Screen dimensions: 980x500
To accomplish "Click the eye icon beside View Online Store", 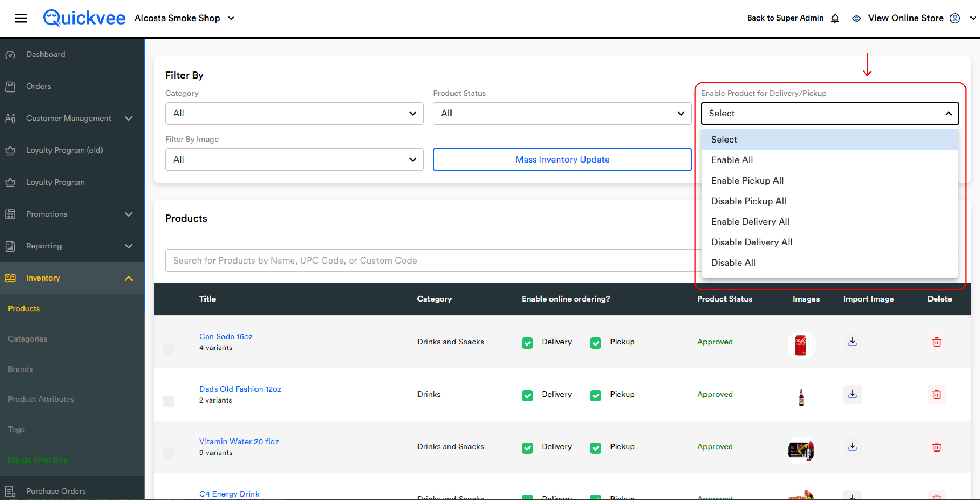I will (x=856, y=18).
